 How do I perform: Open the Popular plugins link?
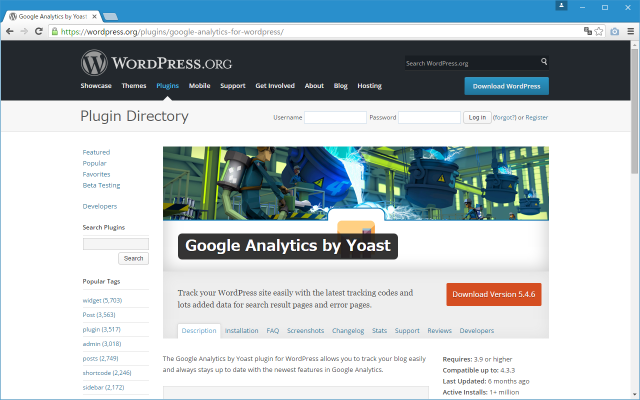[x=94, y=163]
